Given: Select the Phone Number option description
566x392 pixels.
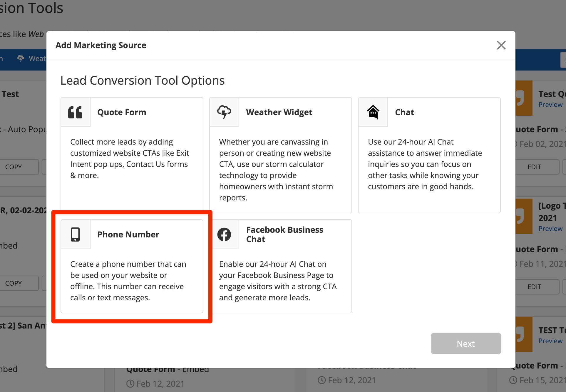Looking at the screenshot, I should click(128, 281).
